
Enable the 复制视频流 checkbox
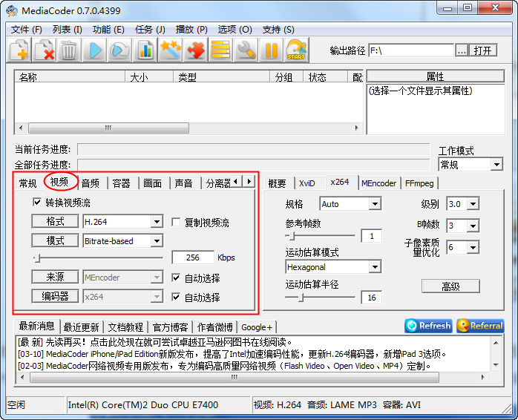[176, 222]
